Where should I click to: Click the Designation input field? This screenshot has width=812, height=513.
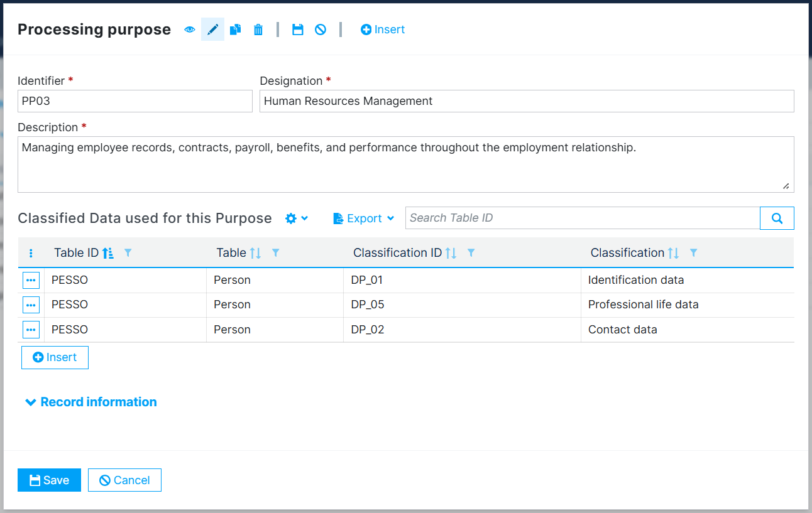click(527, 101)
